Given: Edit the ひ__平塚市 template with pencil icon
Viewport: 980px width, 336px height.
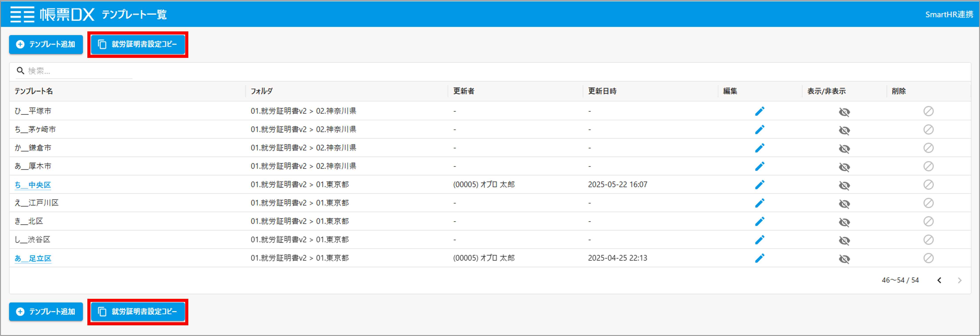Looking at the screenshot, I should pos(759,111).
